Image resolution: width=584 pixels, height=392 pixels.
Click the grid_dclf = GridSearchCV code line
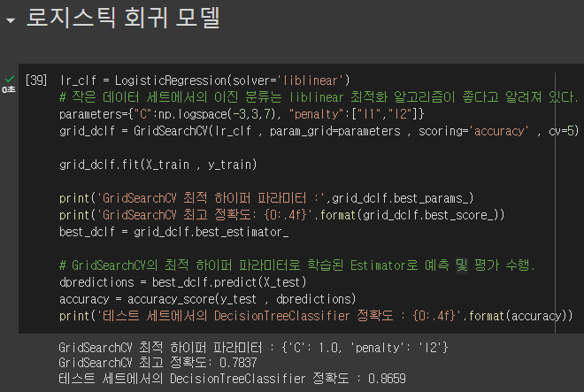pos(319,131)
